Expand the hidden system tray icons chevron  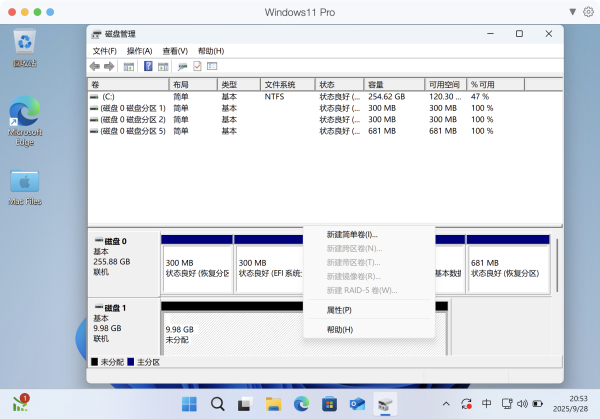447,403
